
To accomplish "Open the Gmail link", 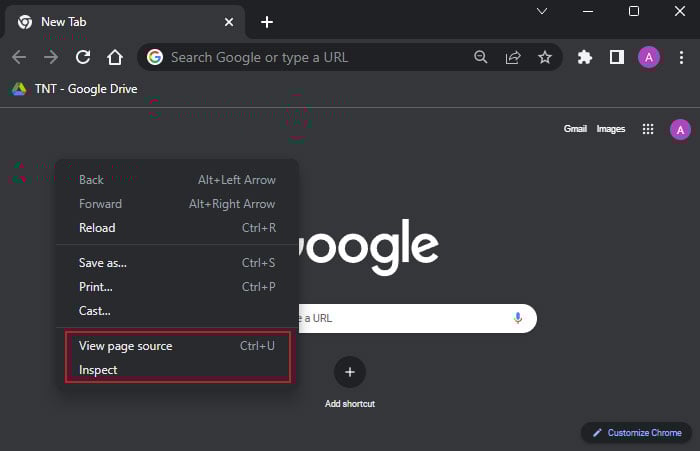I will coord(575,129).
